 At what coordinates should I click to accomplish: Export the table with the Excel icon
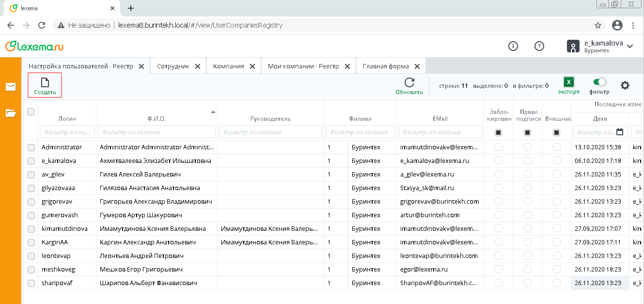[x=568, y=82]
